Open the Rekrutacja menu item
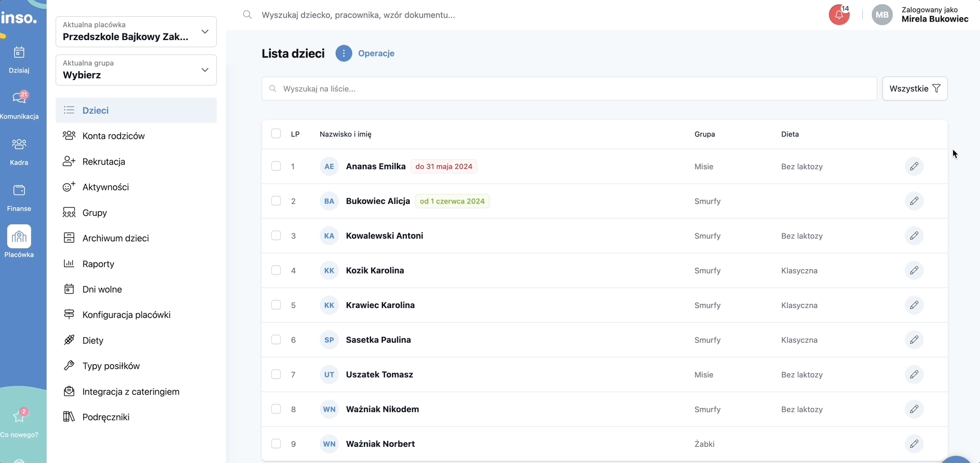 click(136, 162)
